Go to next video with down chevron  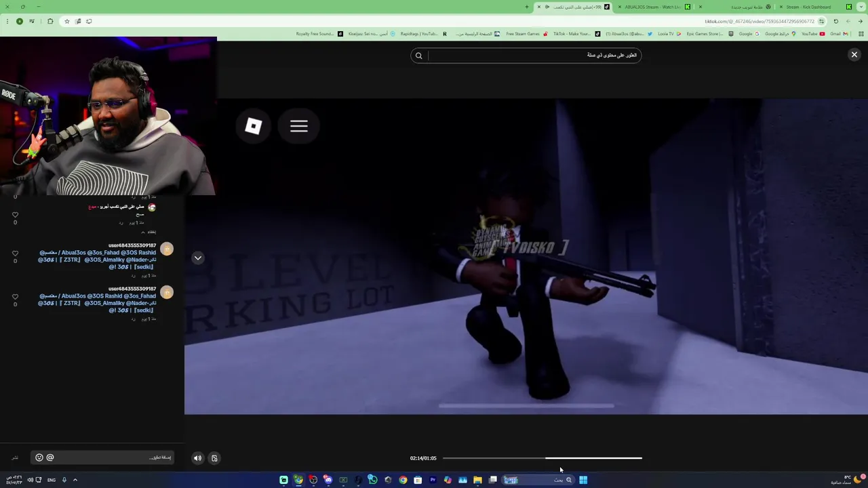198,258
